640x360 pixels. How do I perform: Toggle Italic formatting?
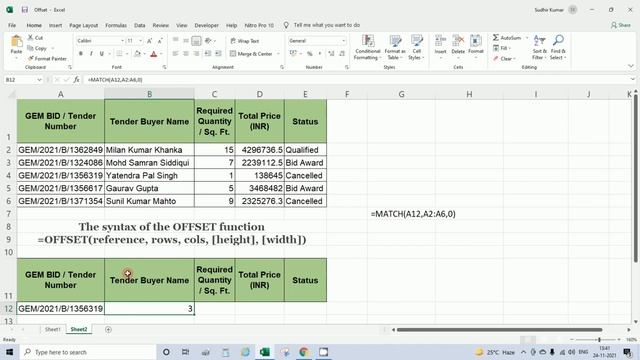click(x=91, y=54)
